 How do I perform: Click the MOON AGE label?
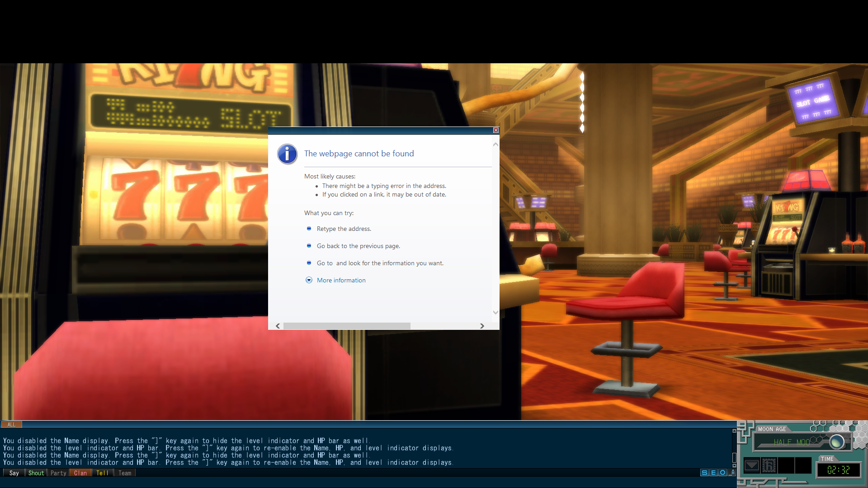(772, 429)
